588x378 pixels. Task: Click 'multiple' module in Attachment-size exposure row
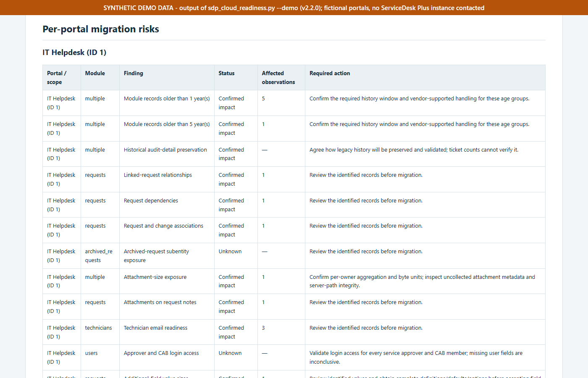tap(95, 277)
